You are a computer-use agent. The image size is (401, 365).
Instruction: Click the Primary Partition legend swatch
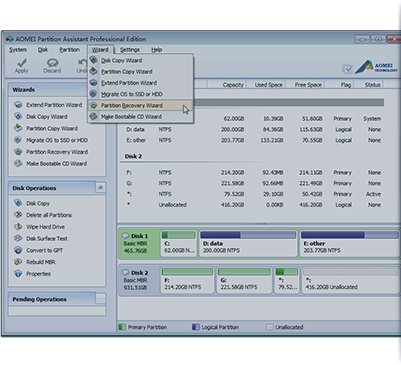pyautogui.click(x=122, y=327)
